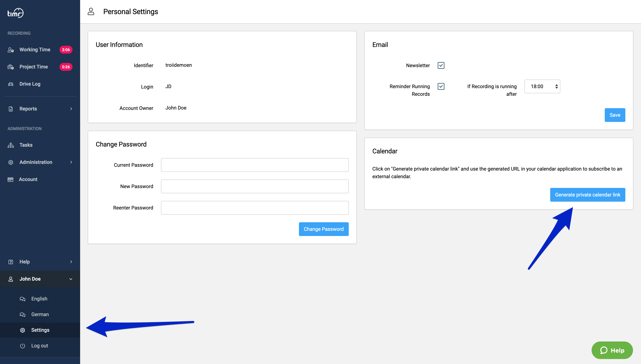Image resolution: width=641 pixels, height=364 pixels.
Task: Click the Administration gear icon
Action: [10, 162]
